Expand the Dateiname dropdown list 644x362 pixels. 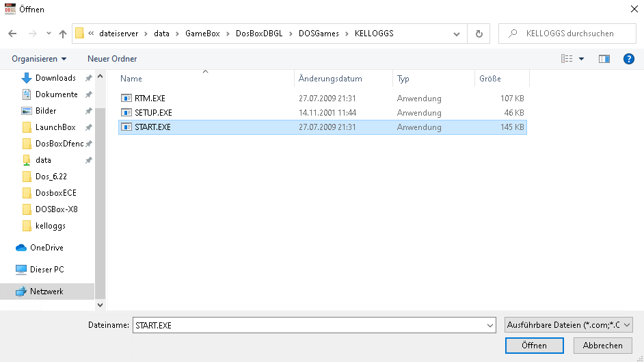[490, 326]
